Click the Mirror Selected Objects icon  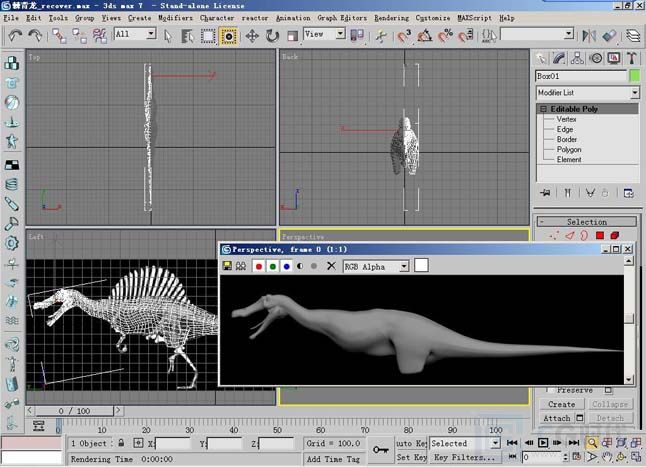coord(589,36)
